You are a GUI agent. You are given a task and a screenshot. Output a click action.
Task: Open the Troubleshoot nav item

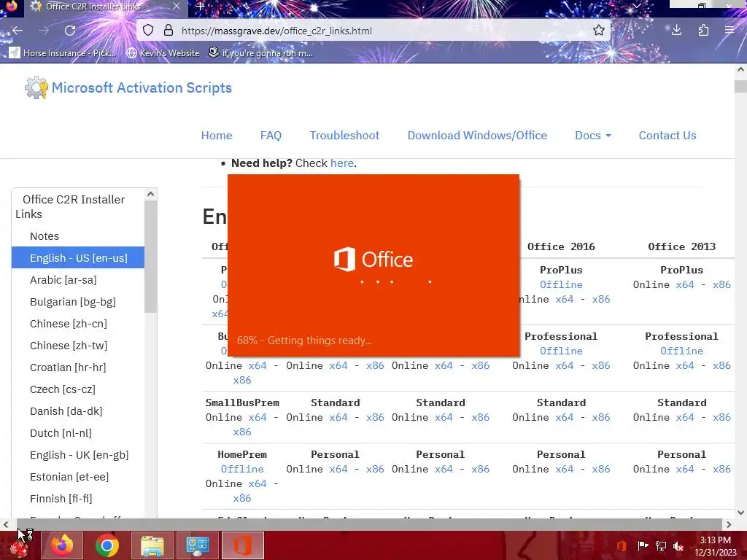pyautogui.click(x=344, y=135)
